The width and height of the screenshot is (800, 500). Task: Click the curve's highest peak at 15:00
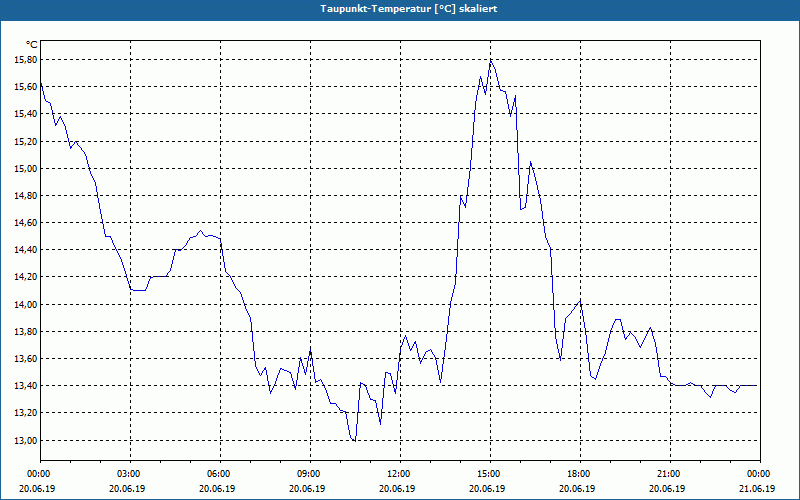tap(491, 61)
